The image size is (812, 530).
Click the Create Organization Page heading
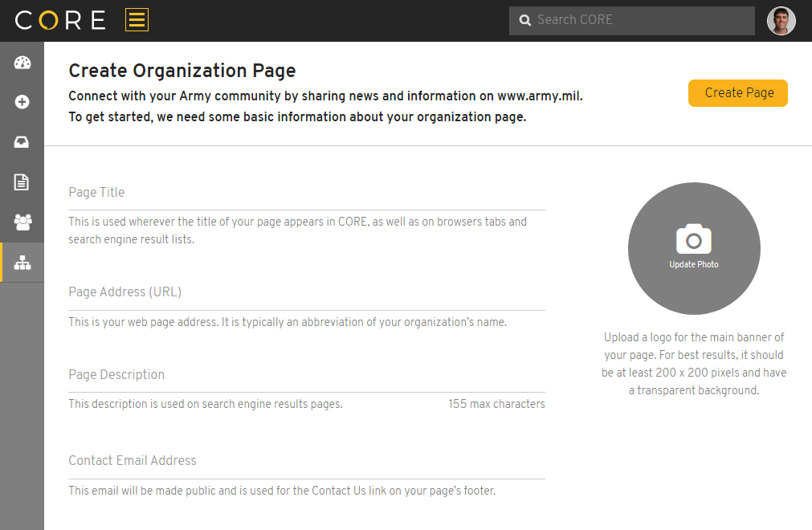pos(182,71)
